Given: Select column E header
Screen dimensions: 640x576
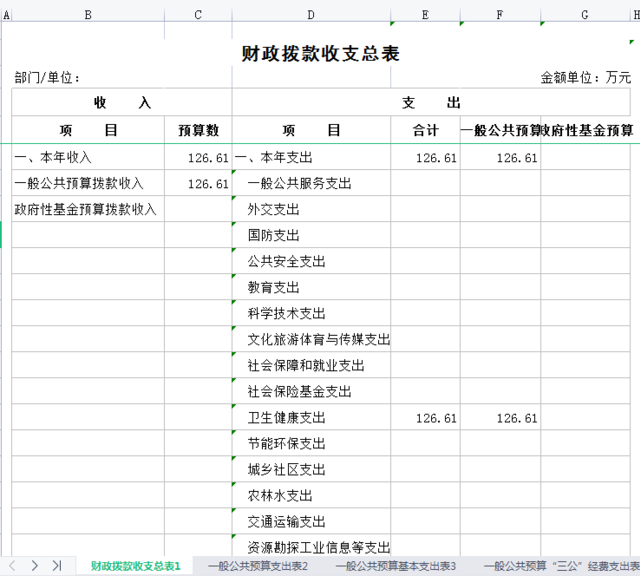Looking at the screenshot, I should click(x=425, y=15).
